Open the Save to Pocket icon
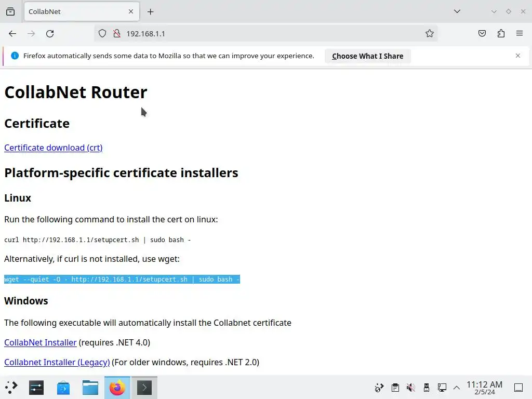Image resolution: width=532 pixels, height=399 pixels. pos(482,34)
